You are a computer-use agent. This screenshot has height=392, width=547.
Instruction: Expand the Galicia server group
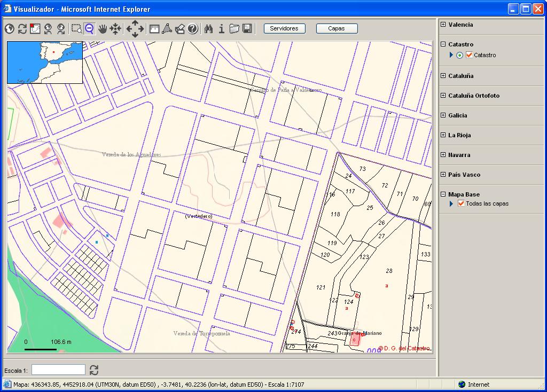click(443, 115)
